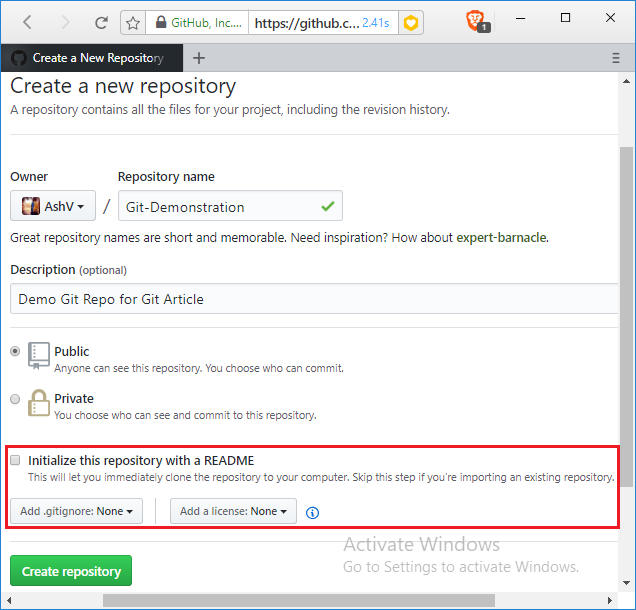Click the Description input field
Viewport: 636px width, 610px height.
(x=314, y=299)
